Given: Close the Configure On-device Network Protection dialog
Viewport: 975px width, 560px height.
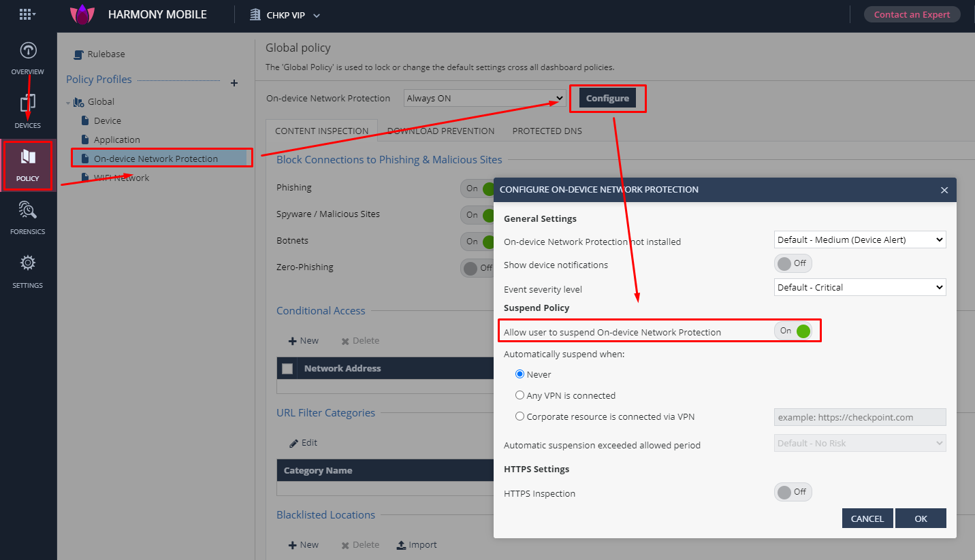Looking at the screenshot, I should click(944, 190).
